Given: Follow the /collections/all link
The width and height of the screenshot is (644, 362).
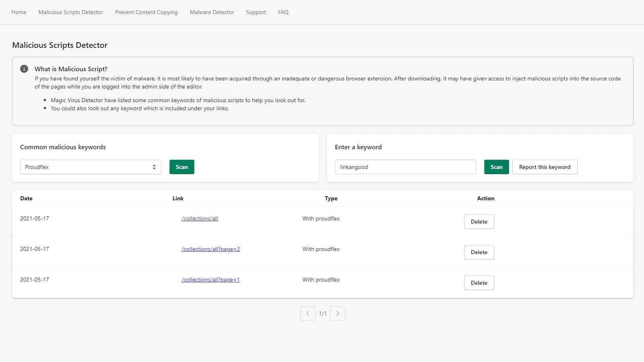Looking at the screenshot, I should coord(200,218).
